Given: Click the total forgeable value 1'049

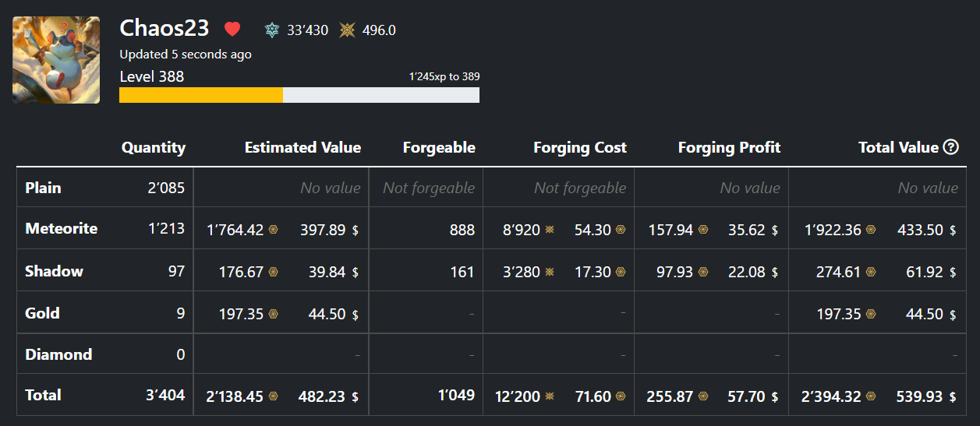Looking at the screenshot, I should (x=457, y=395).
